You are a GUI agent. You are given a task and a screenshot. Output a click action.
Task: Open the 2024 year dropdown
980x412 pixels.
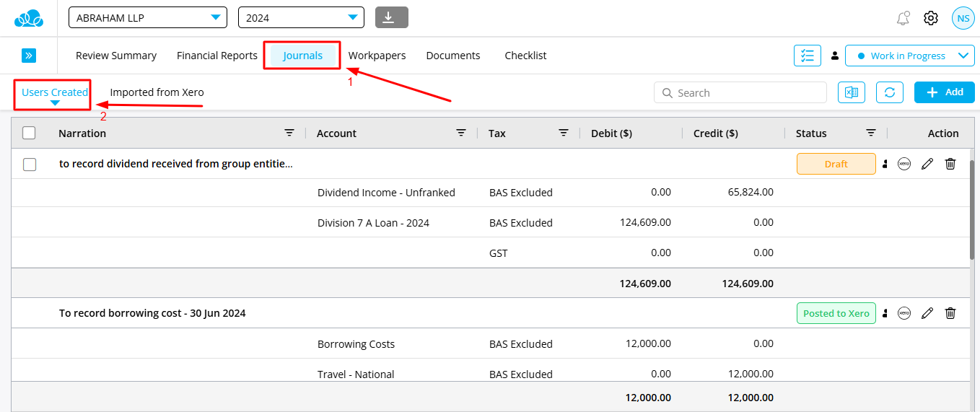coord(301,17)
